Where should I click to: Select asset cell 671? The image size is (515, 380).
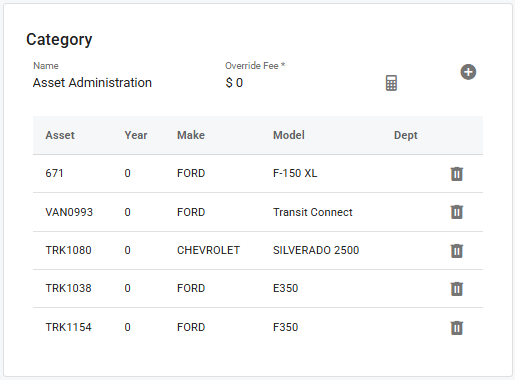[54, 173]
